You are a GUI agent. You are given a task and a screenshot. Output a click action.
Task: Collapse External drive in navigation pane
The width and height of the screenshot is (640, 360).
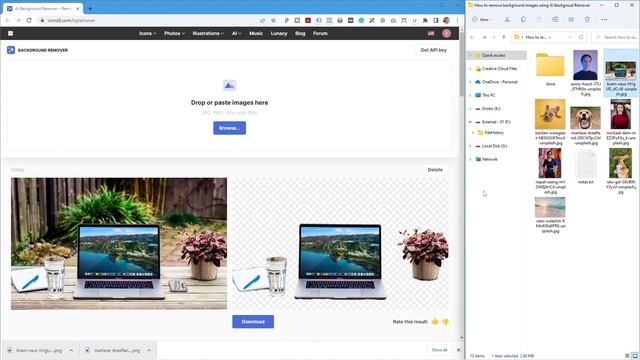470,122
